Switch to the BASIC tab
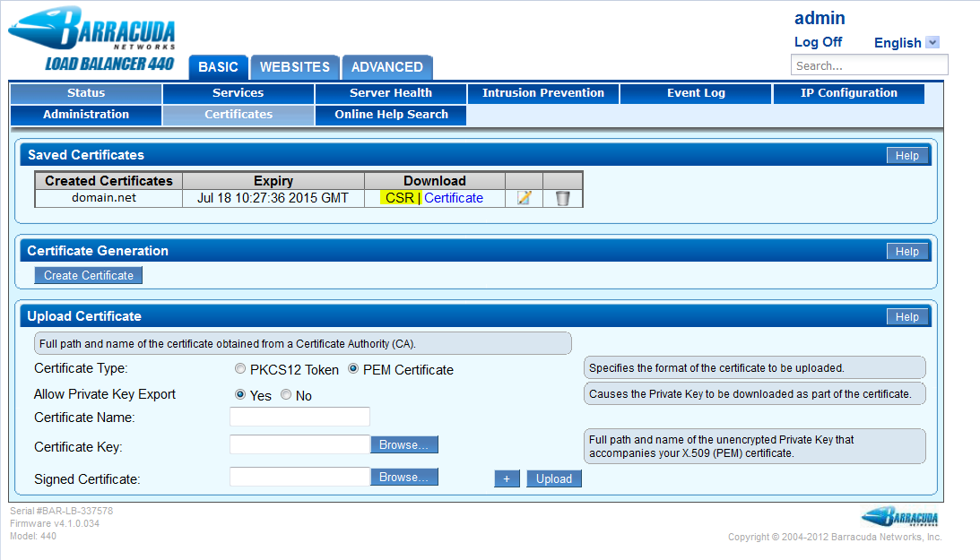980x560 pixels. (x=218, y=67)
